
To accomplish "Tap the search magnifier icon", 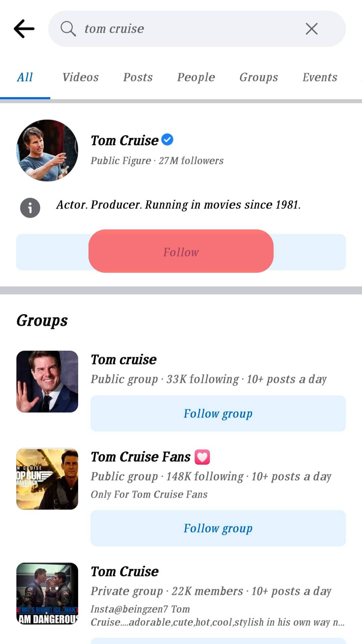I will (x=68, y=29).
